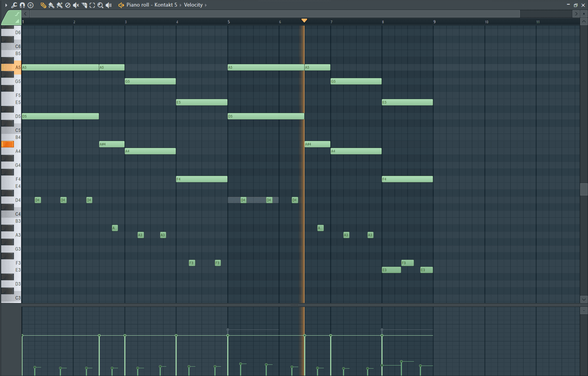Open the magnet snap settings
The image size is (588, 376).
point(23,5)
